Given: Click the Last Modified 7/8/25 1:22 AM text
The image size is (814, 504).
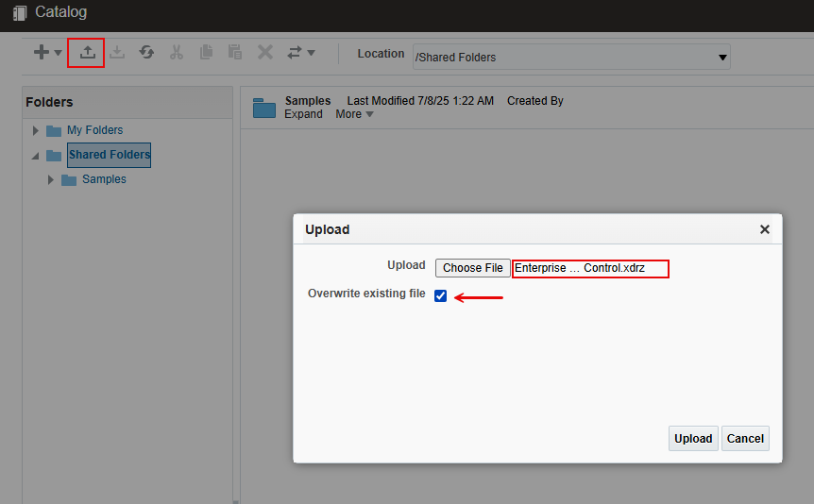Looking at the screenshot, I should 420,101.
